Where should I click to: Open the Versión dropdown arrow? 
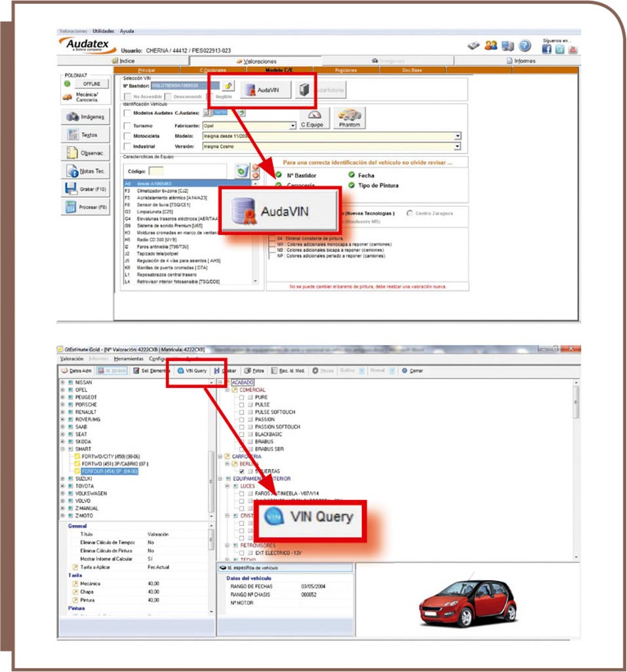[x=457, y=146]
